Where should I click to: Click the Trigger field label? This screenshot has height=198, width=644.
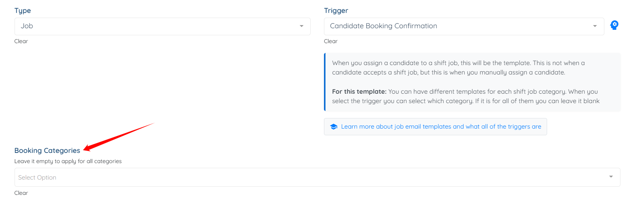336,11
